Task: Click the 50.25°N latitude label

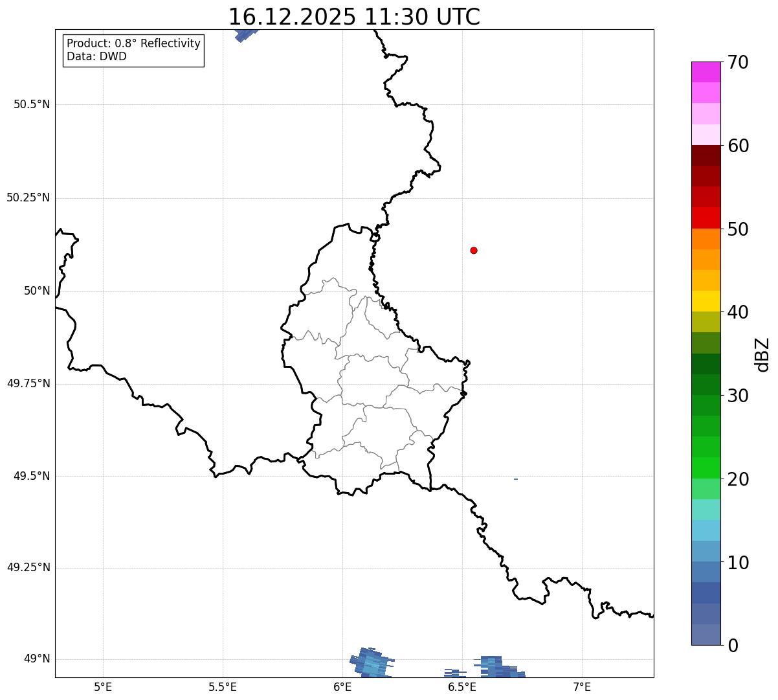Action: [28, 198]
